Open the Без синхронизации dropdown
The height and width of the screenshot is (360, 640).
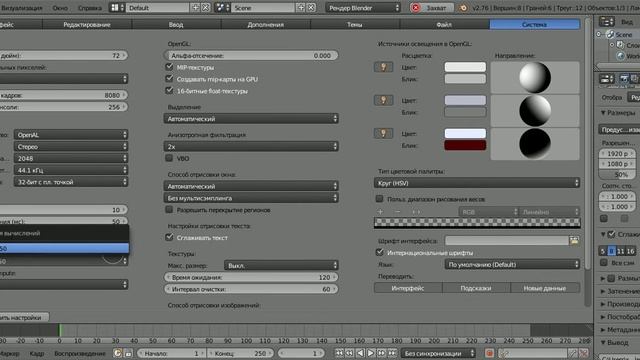pos(438,353)
